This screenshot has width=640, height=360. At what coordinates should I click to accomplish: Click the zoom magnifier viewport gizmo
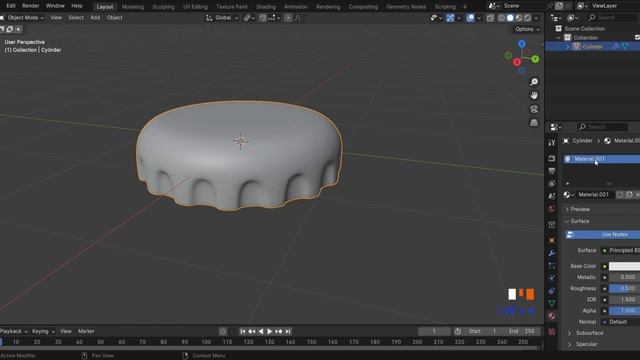(x=534, y=82)
